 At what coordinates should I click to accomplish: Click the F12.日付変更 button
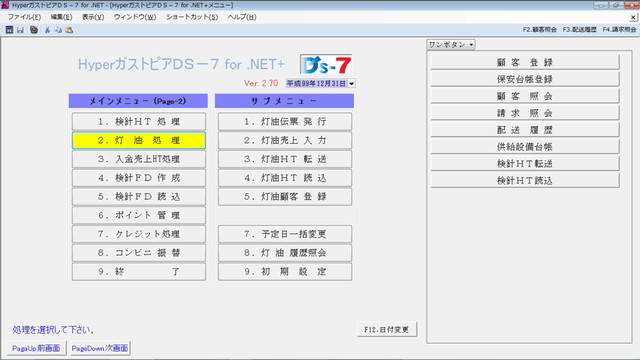pyautogui.click(x=387, y=329)
